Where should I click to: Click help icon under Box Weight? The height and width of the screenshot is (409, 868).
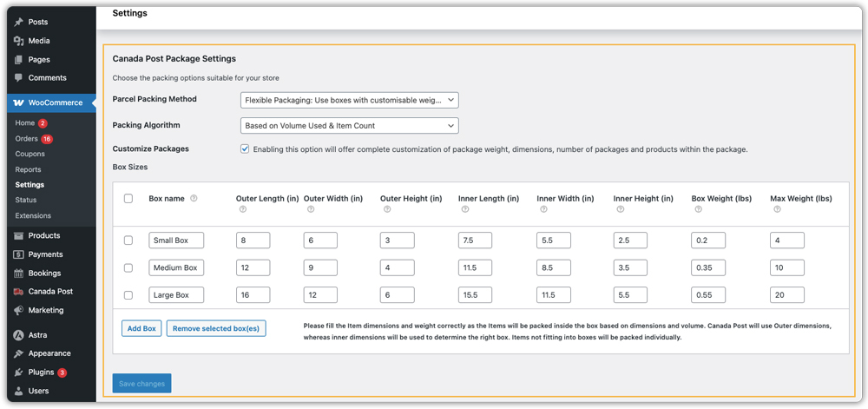click(698, 210)
